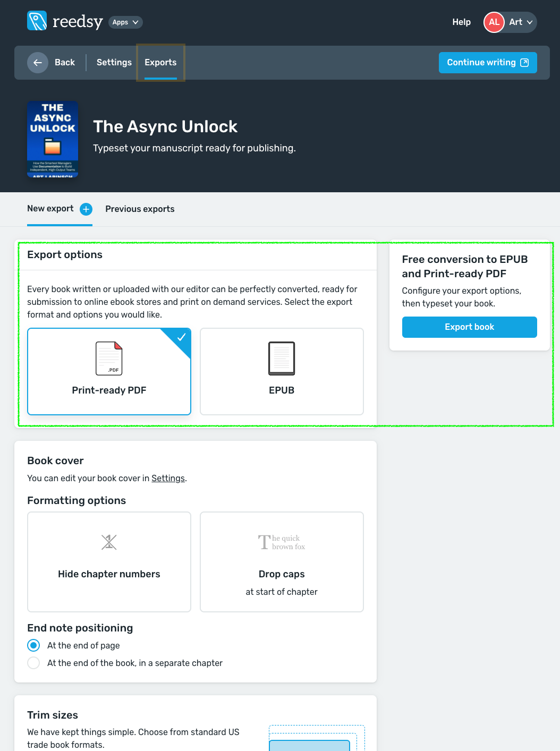Image resolution: width=560 pixels, height=751 pixels.
Task: Toggle the Hide chapter numbers option
Action: (x=109, y=562)
